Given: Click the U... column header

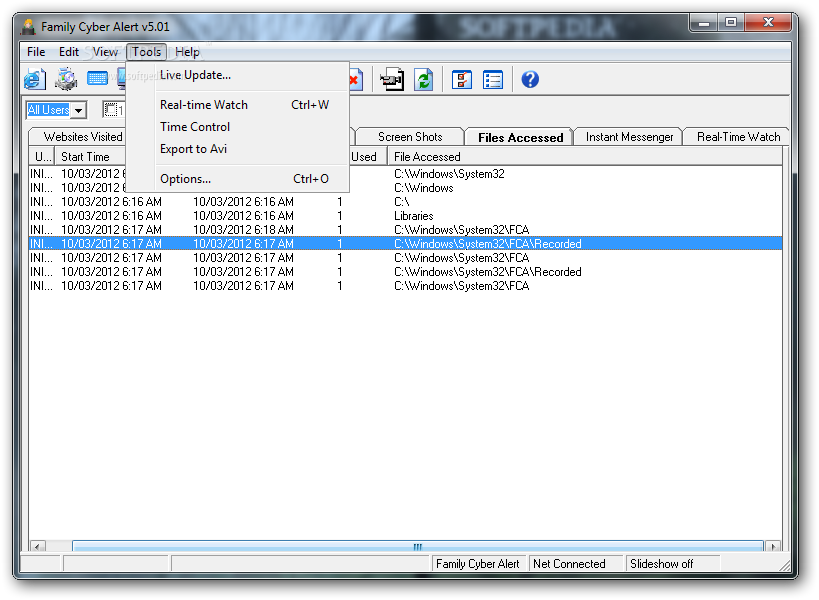Looking at the screenshot, I should pyautogui.click(x=43, y=157).
